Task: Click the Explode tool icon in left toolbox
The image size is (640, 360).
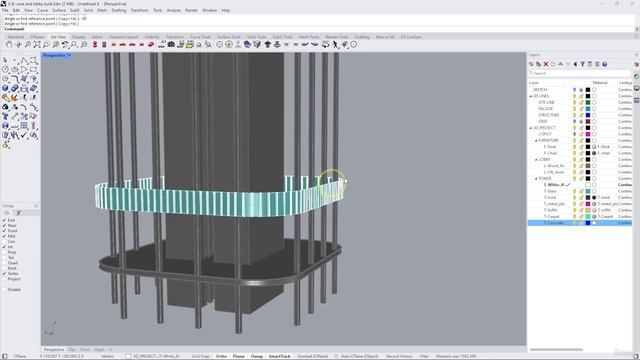Action: (15, 98)
